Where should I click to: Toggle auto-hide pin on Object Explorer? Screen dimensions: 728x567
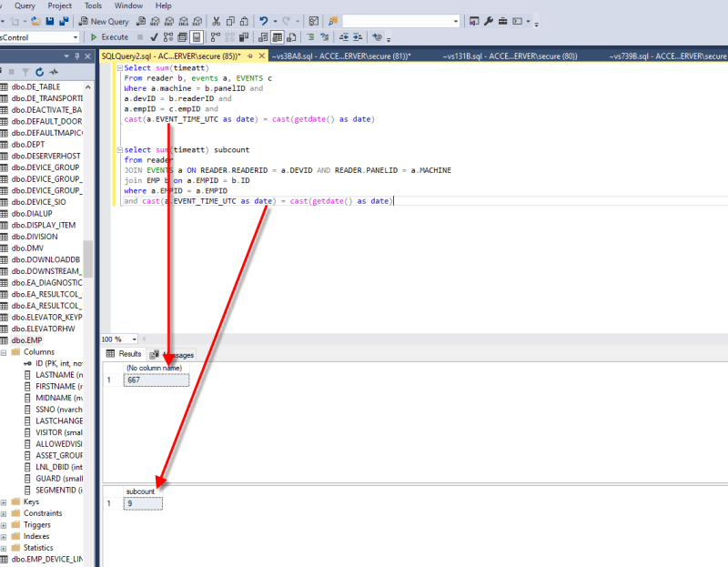point(77,56)
